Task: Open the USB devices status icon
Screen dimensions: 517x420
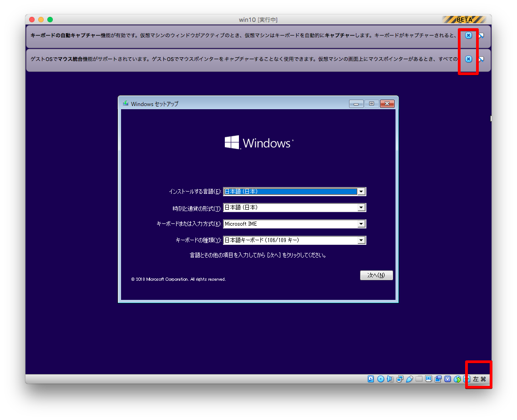Action: pos(409,379)
